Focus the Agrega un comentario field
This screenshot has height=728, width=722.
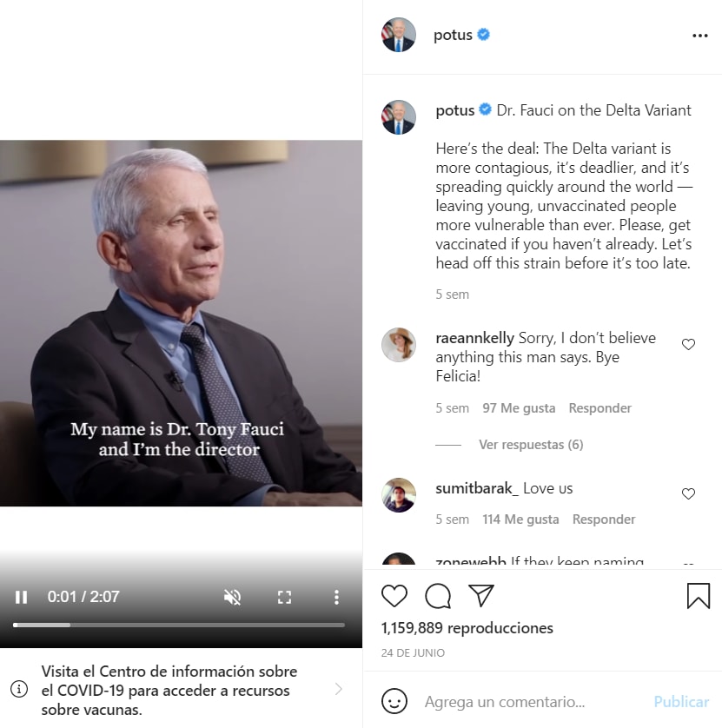(x=534, y=702)
